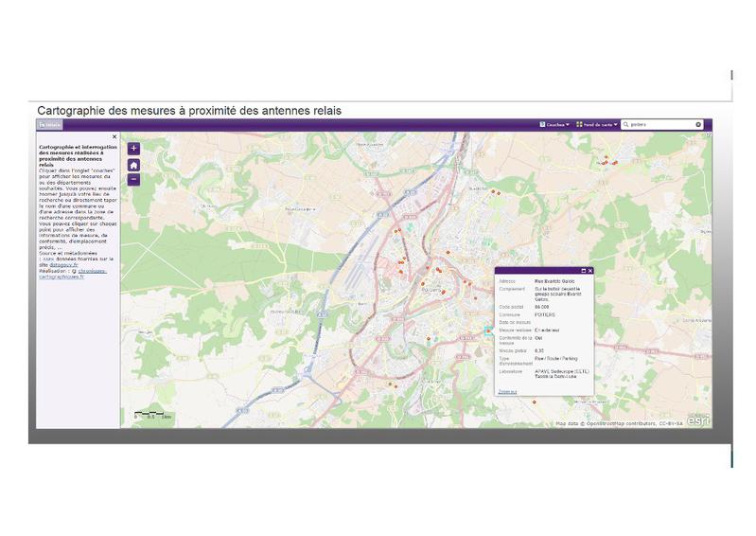Close the description side panel
The image size is (756, 536).
point(114,137)
